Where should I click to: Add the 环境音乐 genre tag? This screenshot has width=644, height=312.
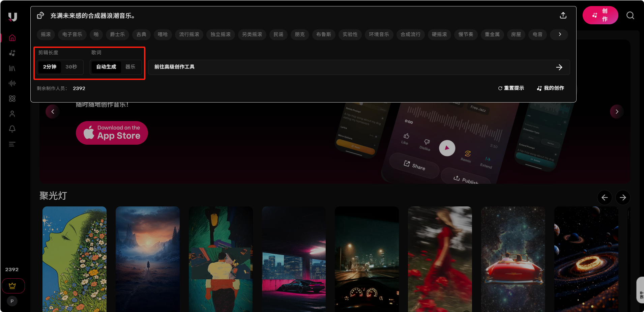pos(379,34)
